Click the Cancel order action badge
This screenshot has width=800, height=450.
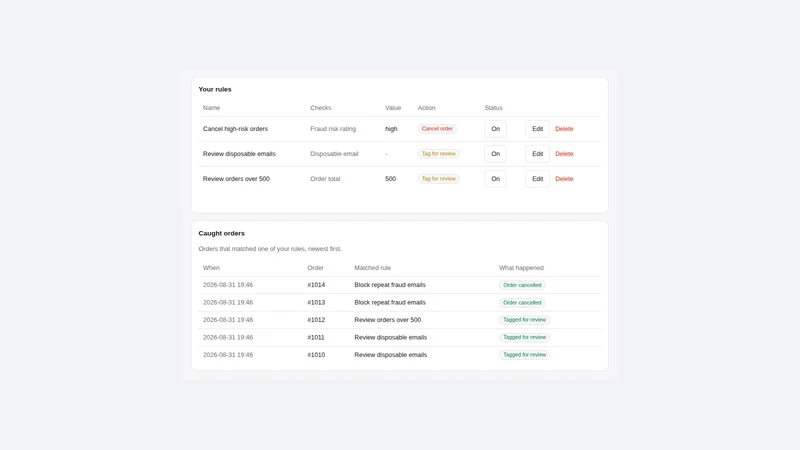437,129
